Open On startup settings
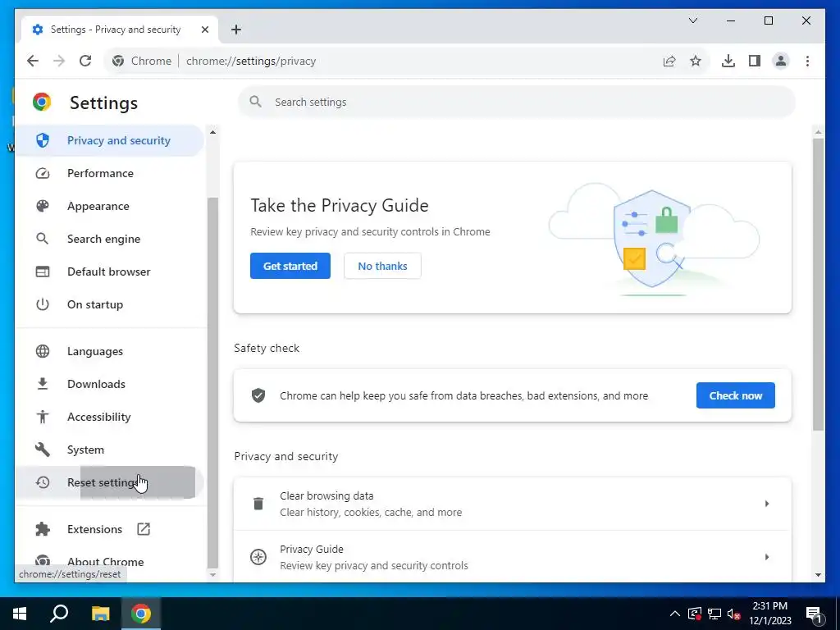 coord(95,304)
